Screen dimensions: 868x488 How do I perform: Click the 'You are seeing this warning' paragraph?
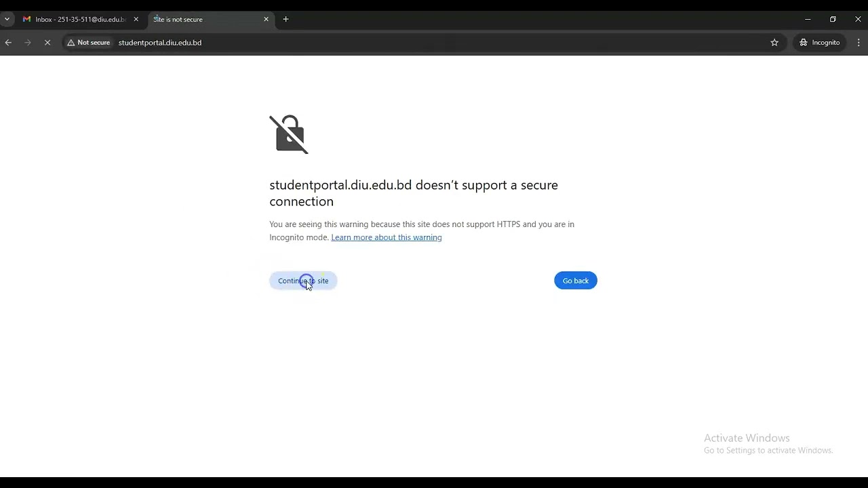click(x=422, y=230)
